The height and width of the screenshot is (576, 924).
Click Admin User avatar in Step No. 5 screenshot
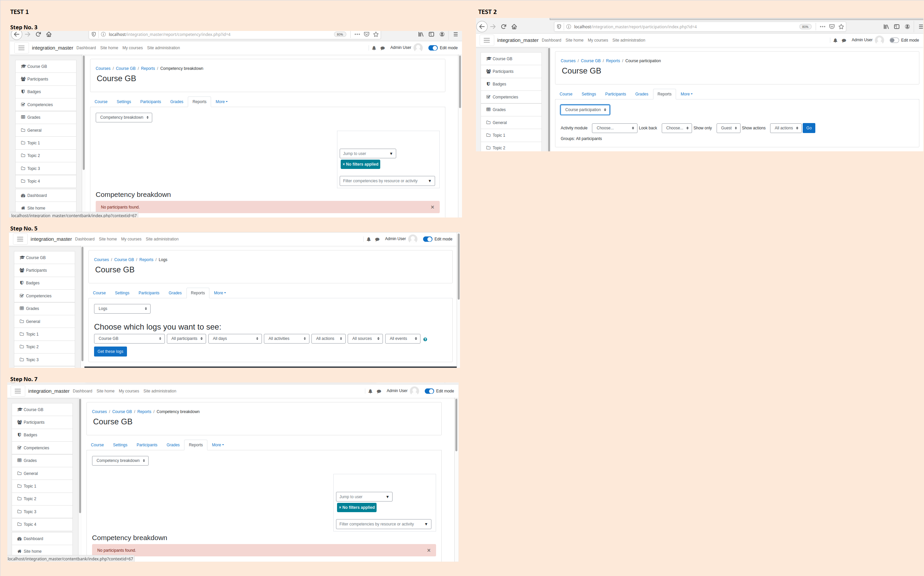413,239
